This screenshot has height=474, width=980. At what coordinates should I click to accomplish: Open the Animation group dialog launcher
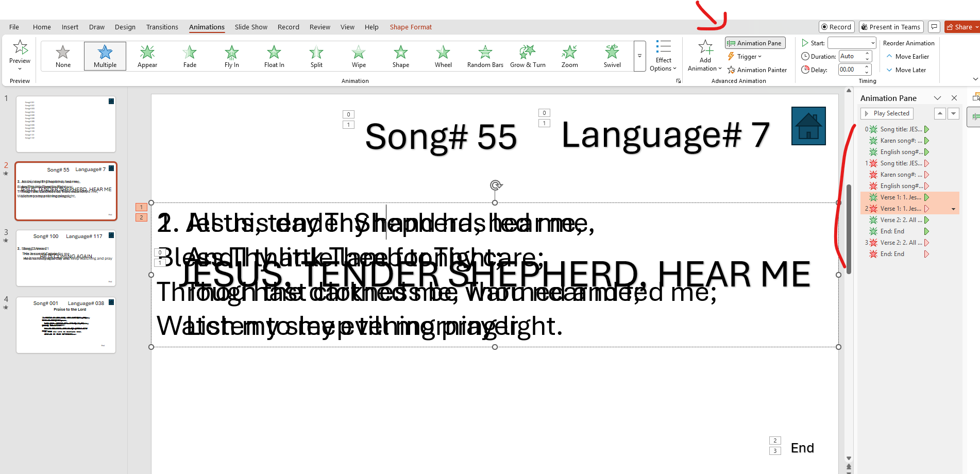(x=678, y=81)
